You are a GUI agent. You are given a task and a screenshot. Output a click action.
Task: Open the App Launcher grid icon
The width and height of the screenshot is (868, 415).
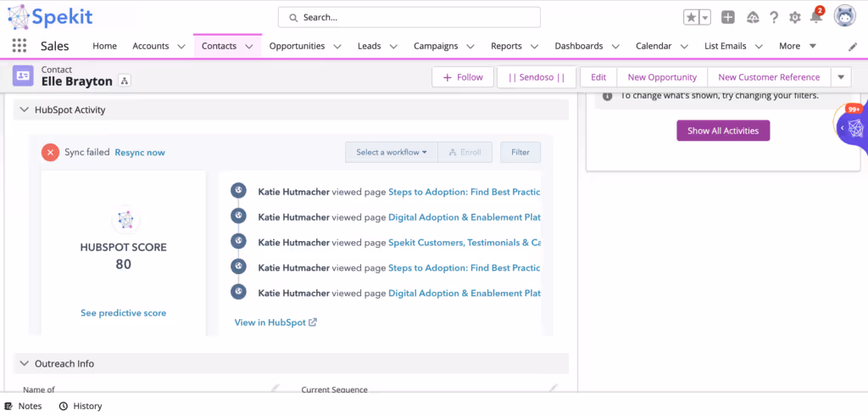pos(19,46)
